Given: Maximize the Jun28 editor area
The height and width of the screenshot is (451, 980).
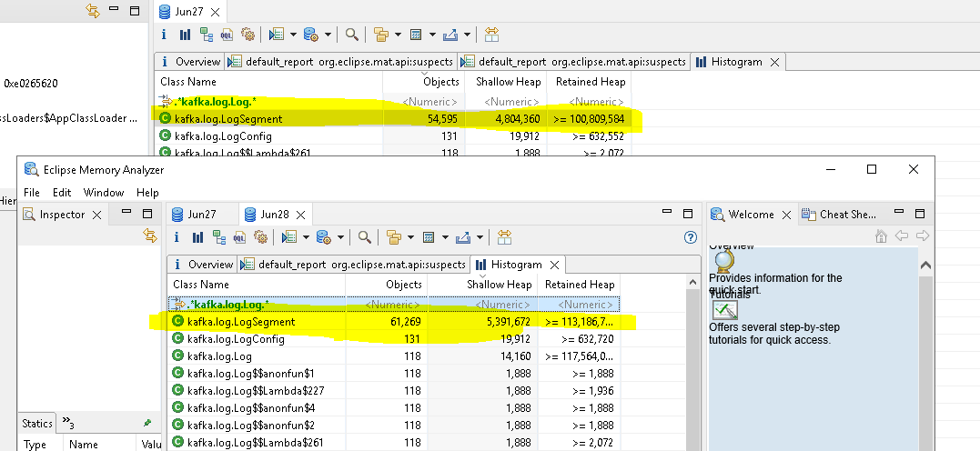Looking at the screenshot, I should coord(688,214).
